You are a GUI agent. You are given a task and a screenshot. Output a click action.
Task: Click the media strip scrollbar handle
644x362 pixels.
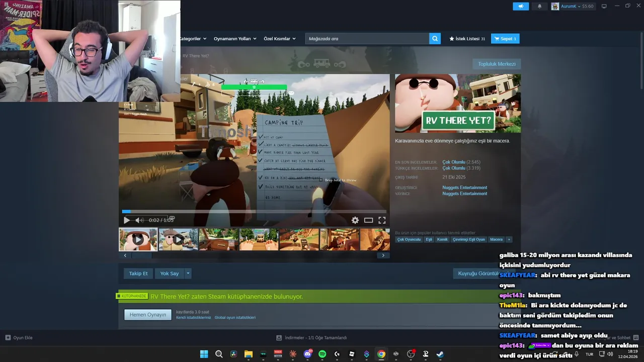coord(141,255)
